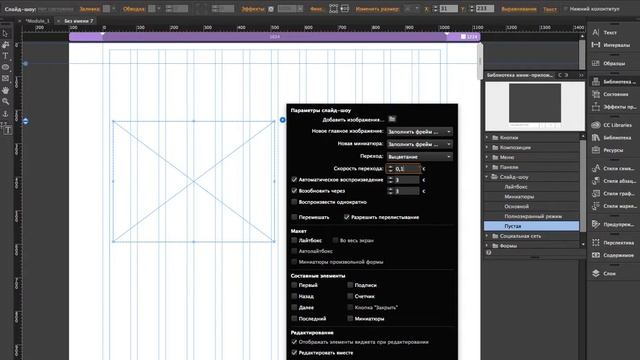Enable Перемешать shuffle checkbox
Screen dimensions: 640x360
[294, 217]
